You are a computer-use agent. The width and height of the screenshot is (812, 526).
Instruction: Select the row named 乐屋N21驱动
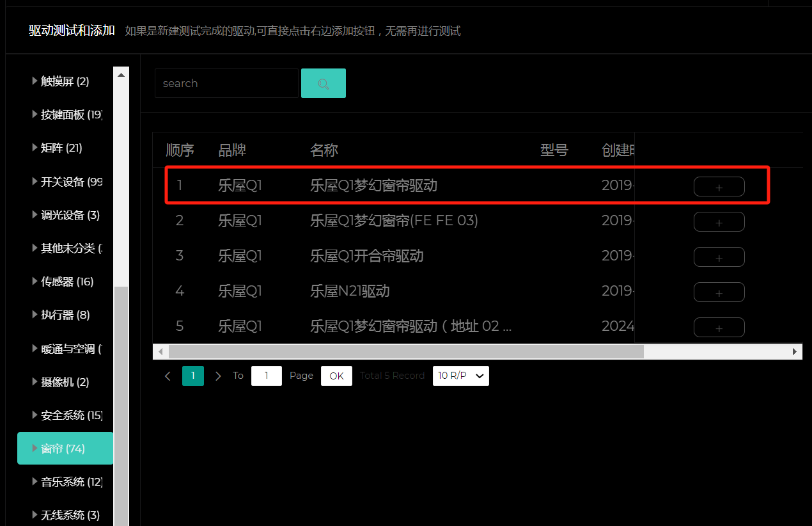[x=478, y=291]
